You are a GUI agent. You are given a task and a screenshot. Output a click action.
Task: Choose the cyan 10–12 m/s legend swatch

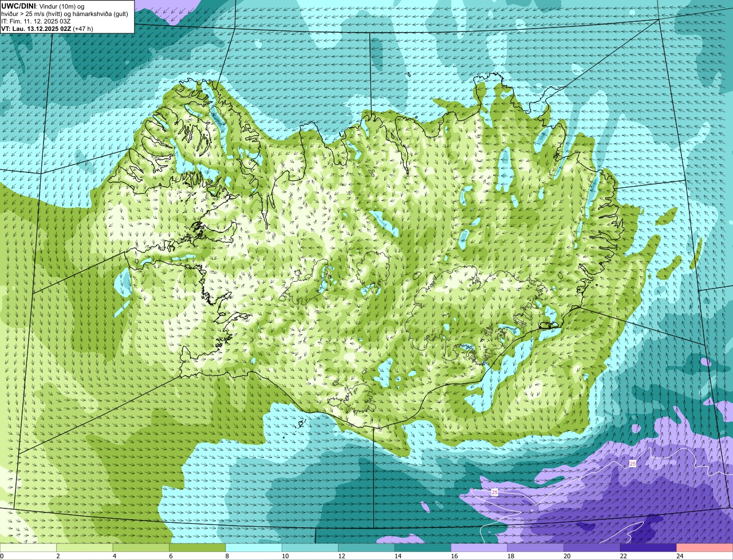pyautogui.click(x=310, y=547)
